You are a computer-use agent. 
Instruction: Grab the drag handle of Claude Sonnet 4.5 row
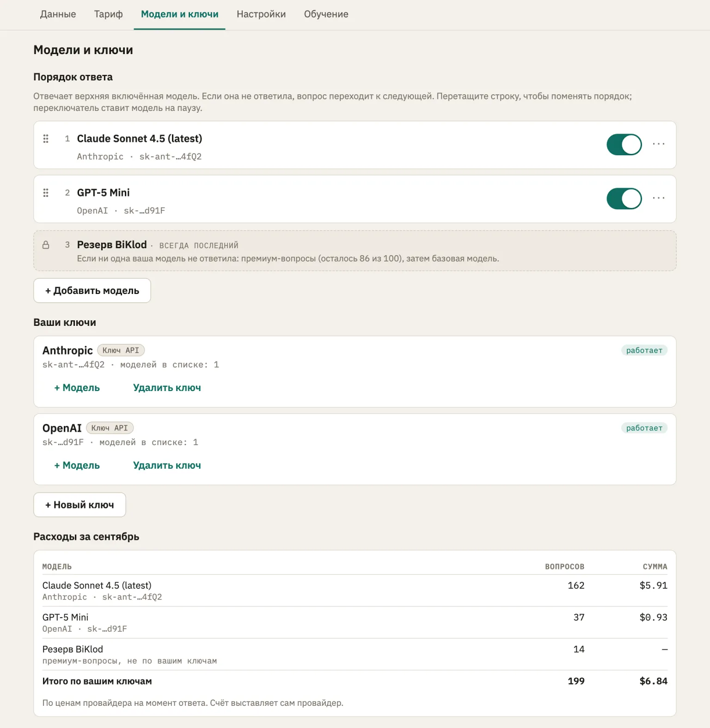(46, 139)
